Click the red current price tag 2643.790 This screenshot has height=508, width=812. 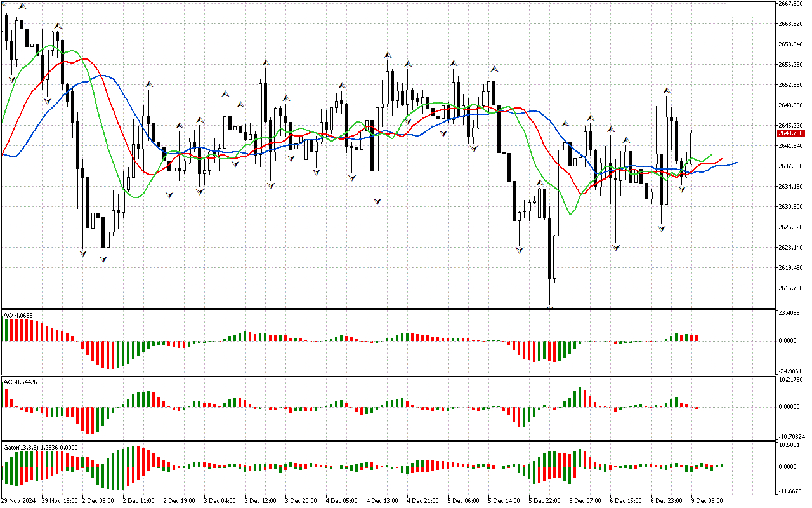click(x=790, y=133)
